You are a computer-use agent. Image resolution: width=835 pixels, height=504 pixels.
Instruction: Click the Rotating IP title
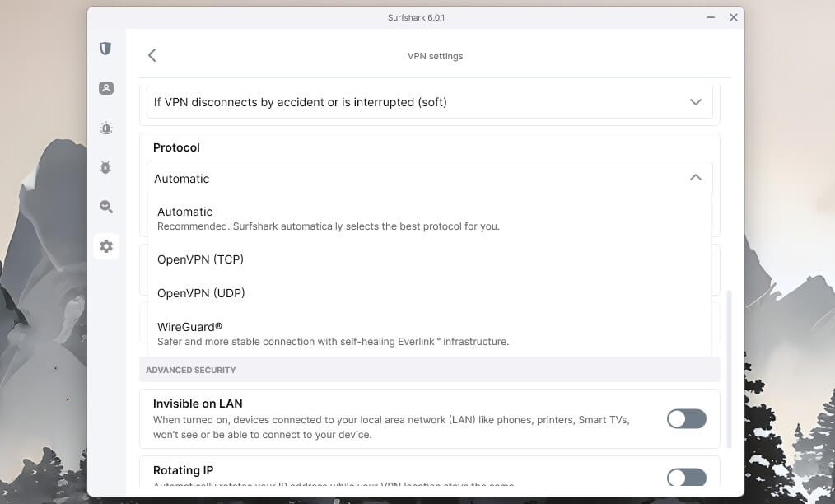click(183, 470)
